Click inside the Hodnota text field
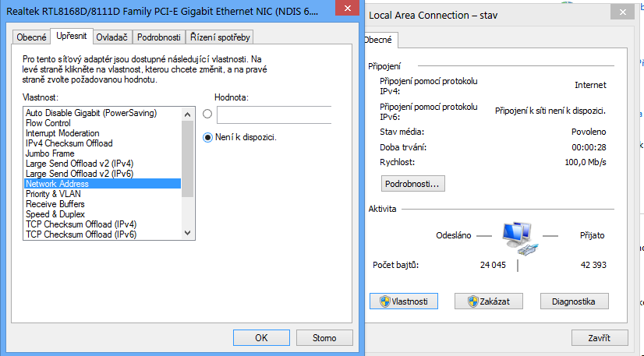 (x=274, y=115)
